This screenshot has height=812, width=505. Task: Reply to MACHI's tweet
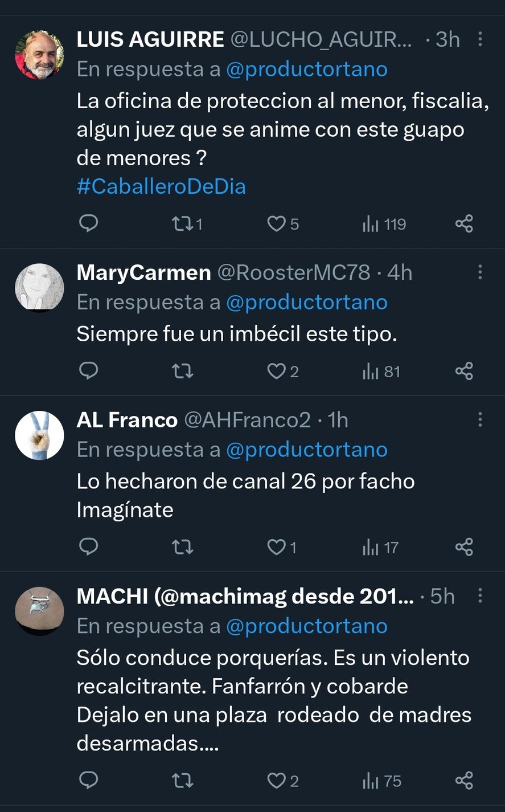click(x=88, y=780)
